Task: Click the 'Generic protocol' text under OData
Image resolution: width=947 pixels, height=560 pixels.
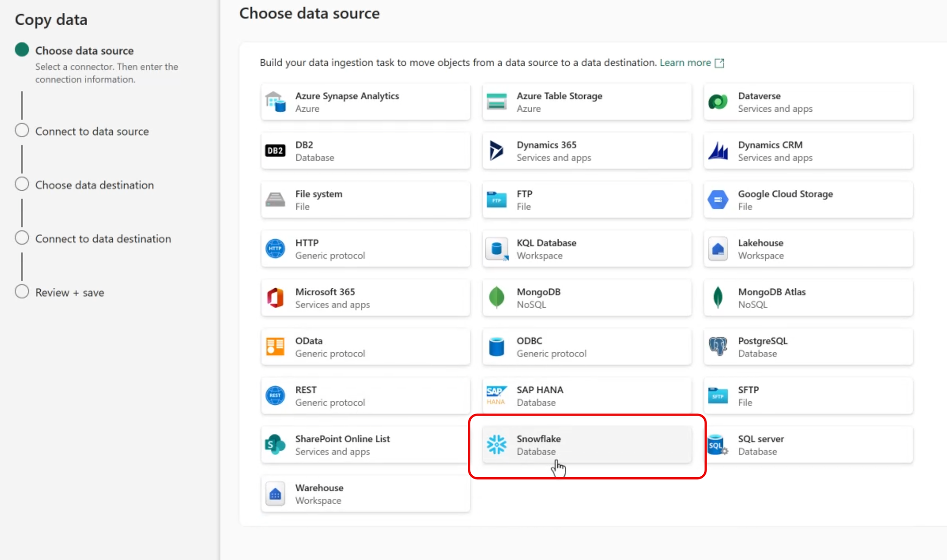Action: click(330, 354)
